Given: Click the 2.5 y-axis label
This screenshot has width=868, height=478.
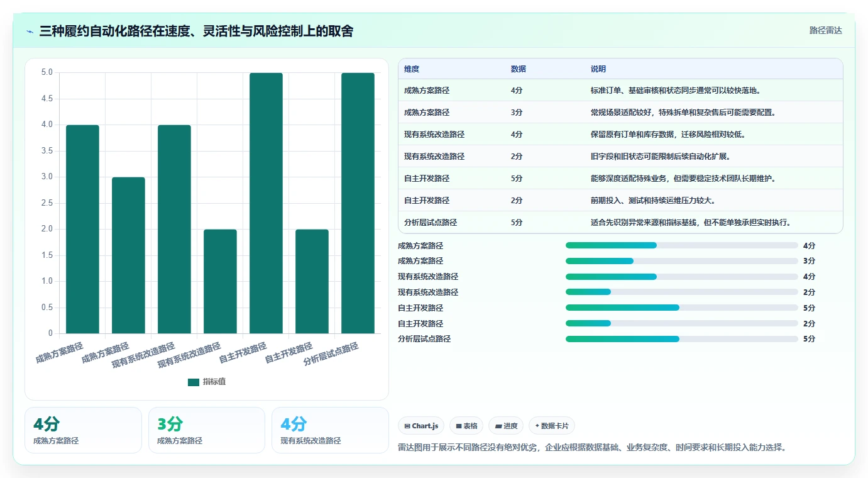Looking at the screenshot, I should (47, 203).
